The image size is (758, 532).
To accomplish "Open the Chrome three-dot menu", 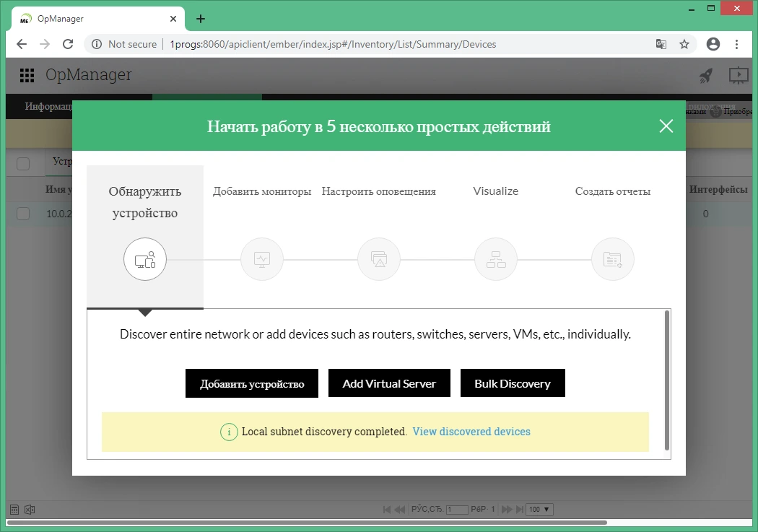I will 737,45.
